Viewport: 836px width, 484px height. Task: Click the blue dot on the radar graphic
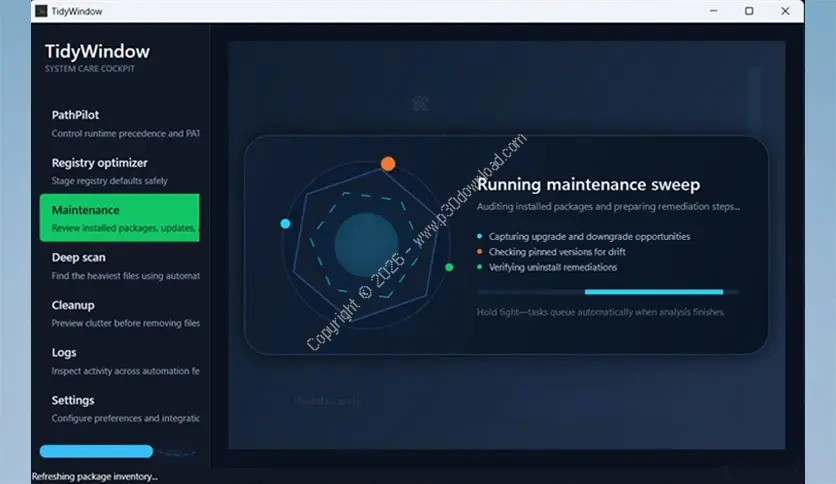click(x=286, y=223)
